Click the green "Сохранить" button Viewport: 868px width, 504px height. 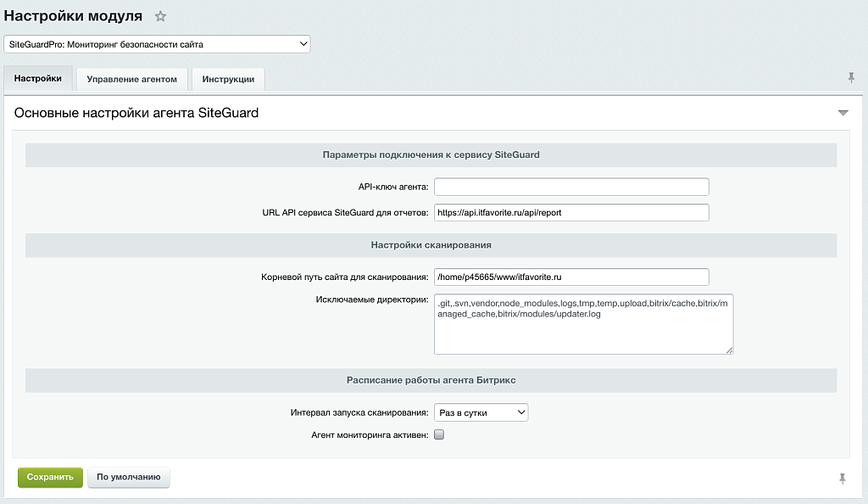pos(49,477)
